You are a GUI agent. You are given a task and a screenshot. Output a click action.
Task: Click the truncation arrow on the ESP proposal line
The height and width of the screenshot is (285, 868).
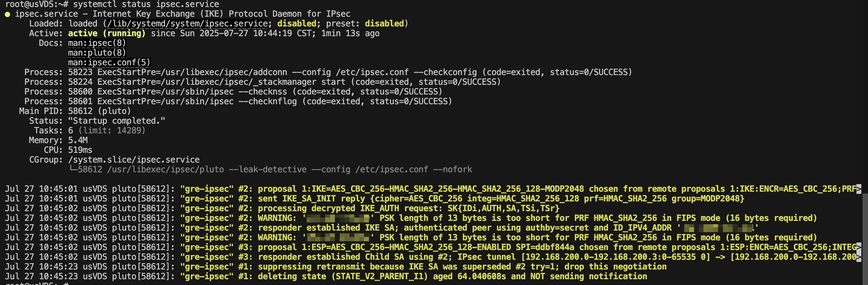[x=859, y=247]
